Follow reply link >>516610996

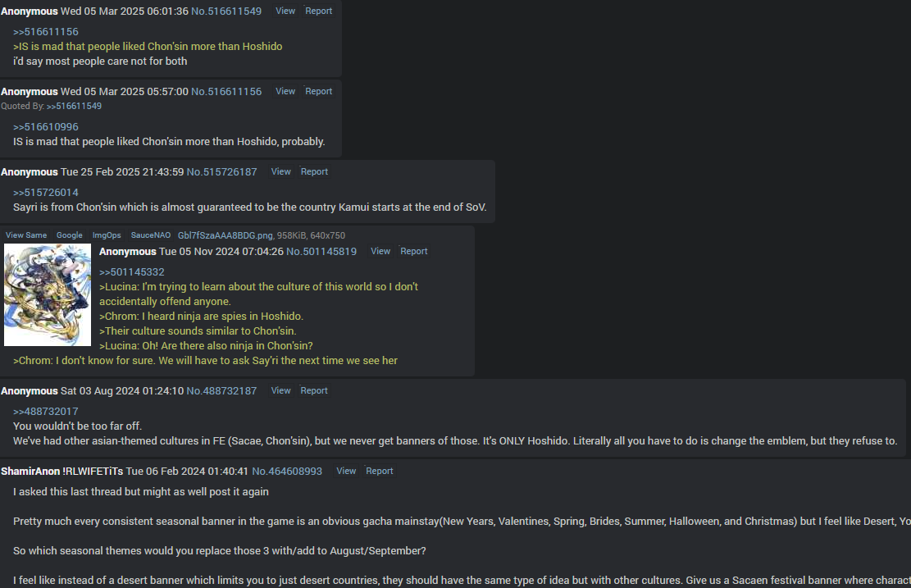[45, 126]
